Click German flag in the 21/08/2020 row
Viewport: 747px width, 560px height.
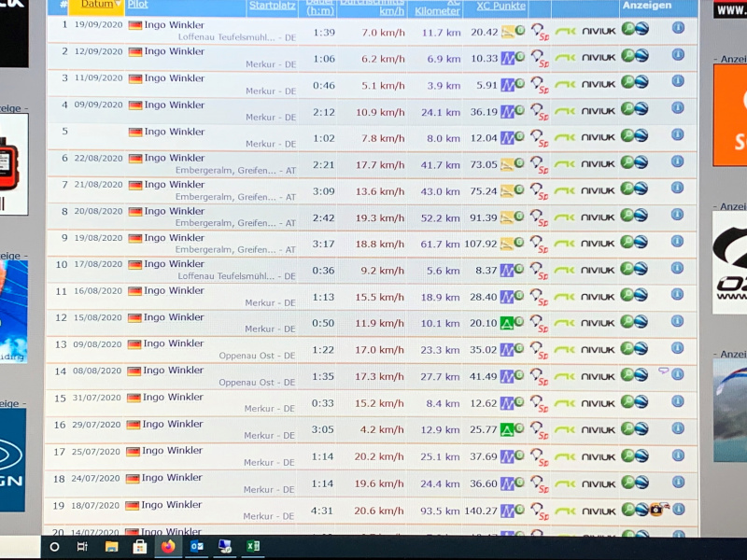pos(135,185)
